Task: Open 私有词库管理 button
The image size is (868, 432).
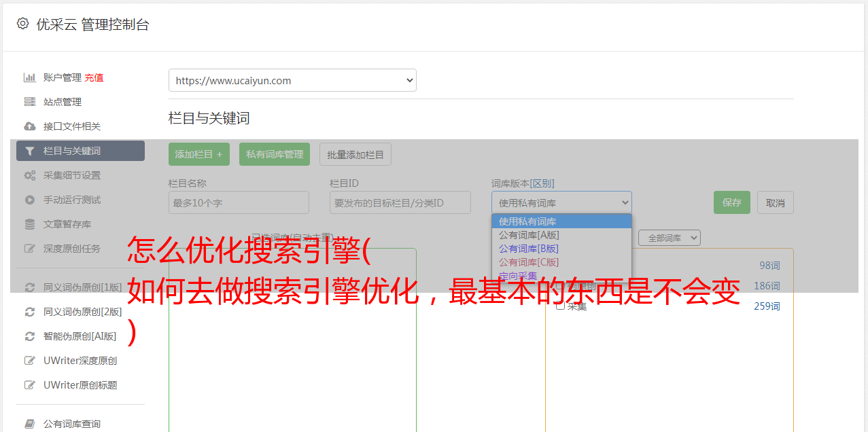Action: click(275, 154)
